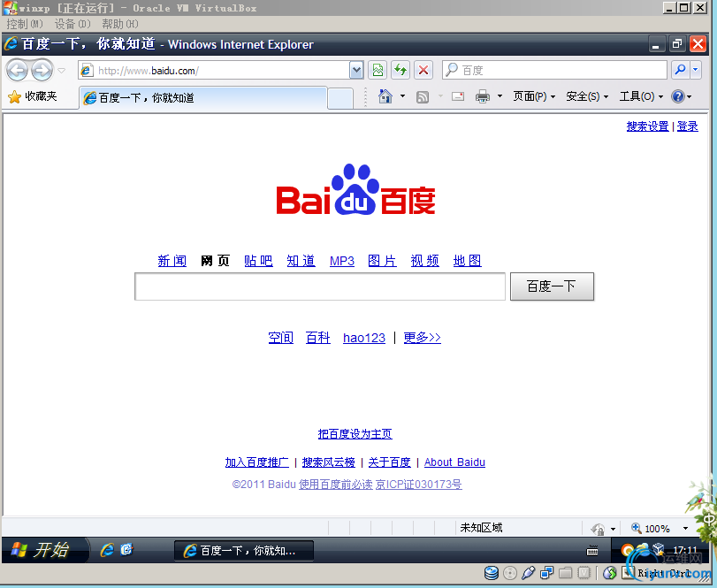The height and width of the screenshot is (588, 717).
Task: Click the 视频 video link
Action: pos(424,261)
